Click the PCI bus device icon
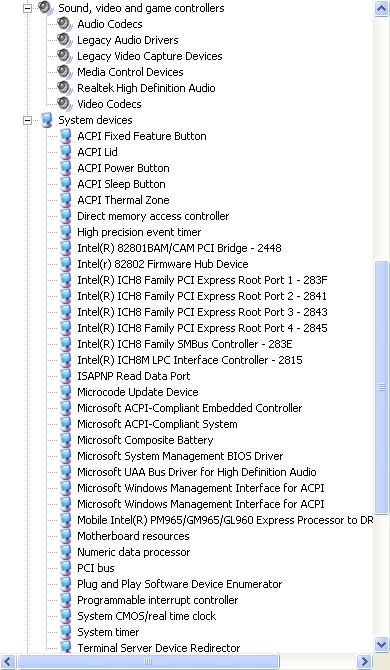 (x=65, y=568)
